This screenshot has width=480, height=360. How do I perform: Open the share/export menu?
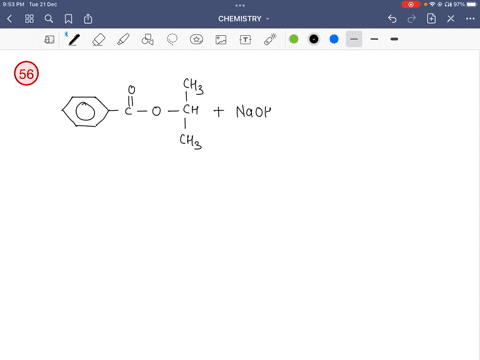(x=88, y=19)
